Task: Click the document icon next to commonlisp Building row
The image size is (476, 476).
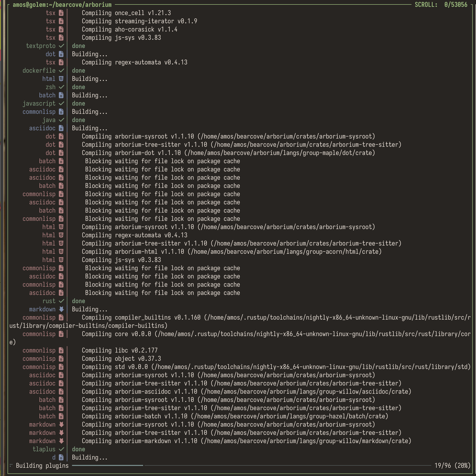Action: pos(61,112)
